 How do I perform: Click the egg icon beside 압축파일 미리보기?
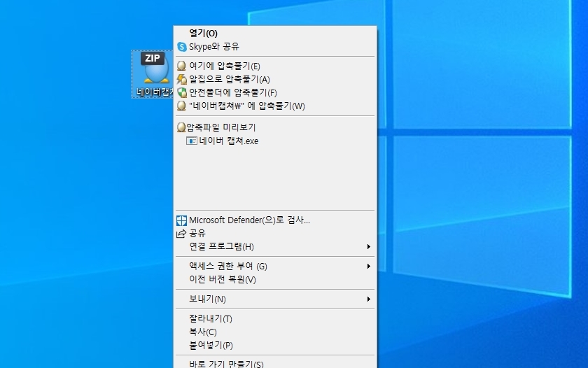(x=181, y=127)
